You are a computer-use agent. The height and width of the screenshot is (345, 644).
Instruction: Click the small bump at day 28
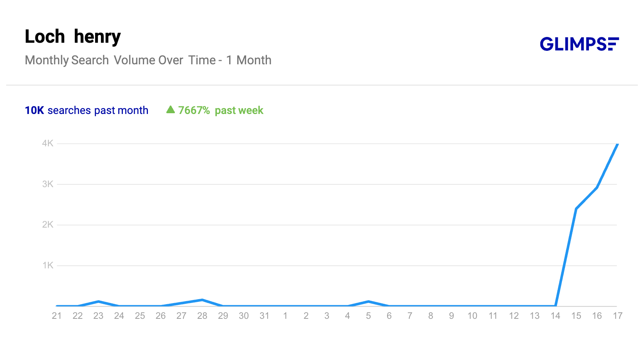click(202, 300)
